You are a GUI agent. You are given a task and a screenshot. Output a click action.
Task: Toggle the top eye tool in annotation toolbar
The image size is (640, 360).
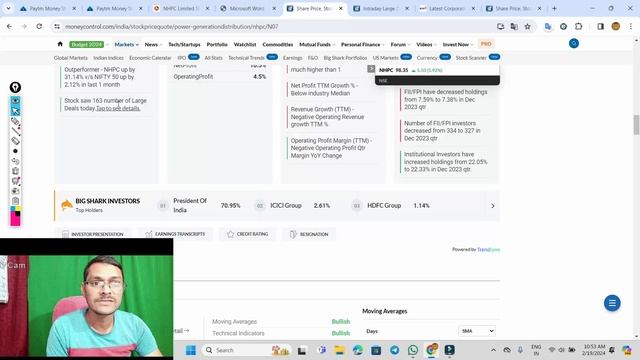coord(16,101)
